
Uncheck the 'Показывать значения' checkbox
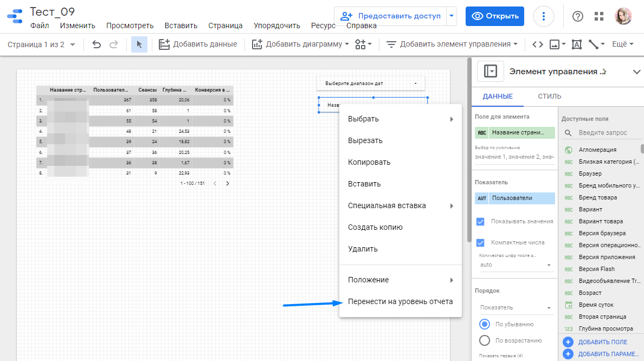coord(480,221)
